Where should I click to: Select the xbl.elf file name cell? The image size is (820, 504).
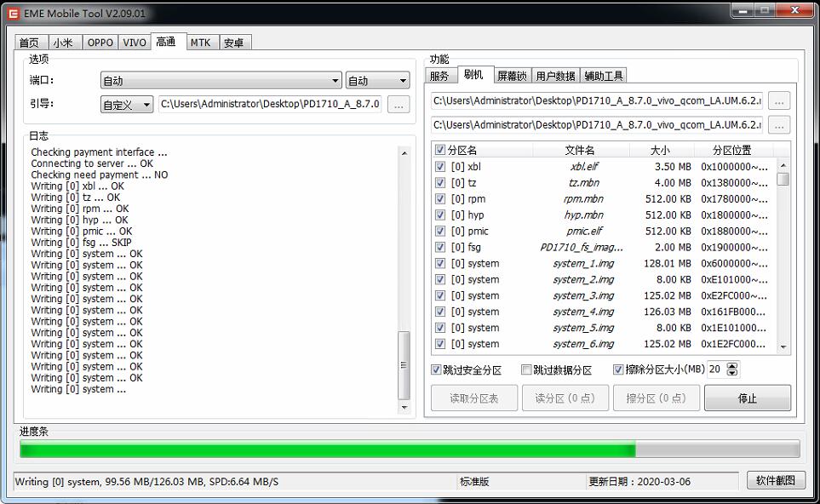click(584, 167)
